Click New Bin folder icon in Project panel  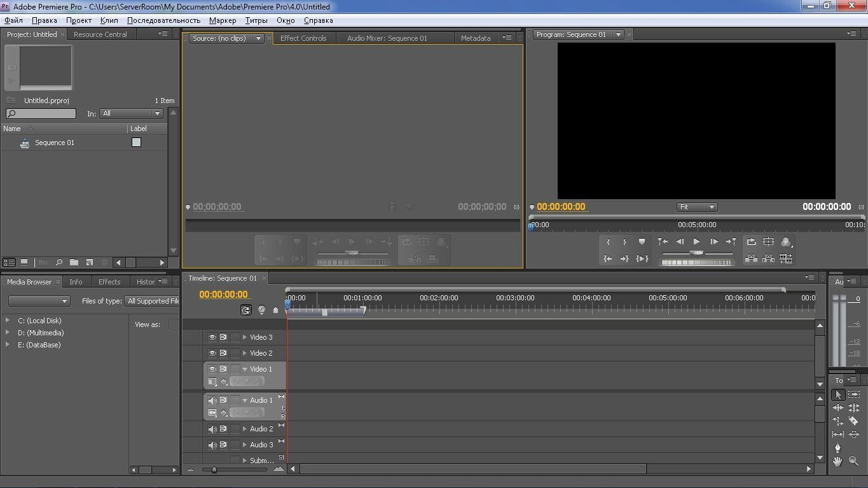(74, 262)
